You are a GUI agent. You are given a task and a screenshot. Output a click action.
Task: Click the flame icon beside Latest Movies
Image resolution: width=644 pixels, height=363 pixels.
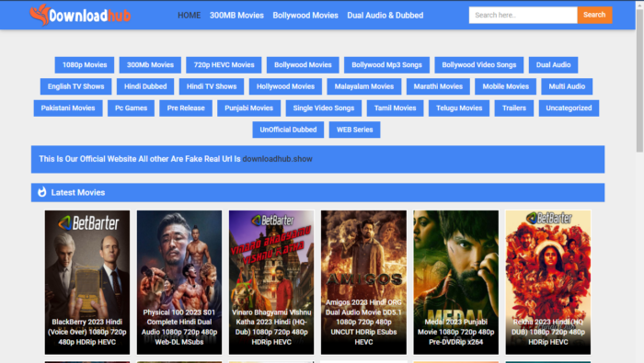(x=42, y=192)
